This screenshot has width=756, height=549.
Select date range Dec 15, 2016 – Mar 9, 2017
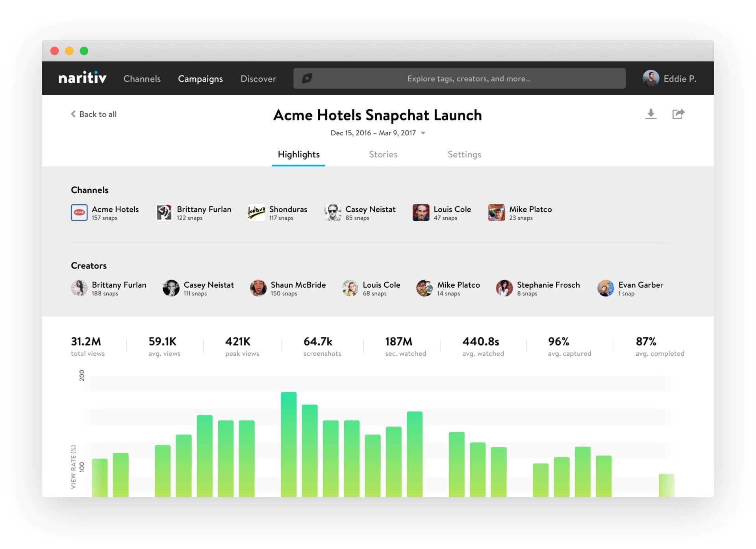point(373,133)
